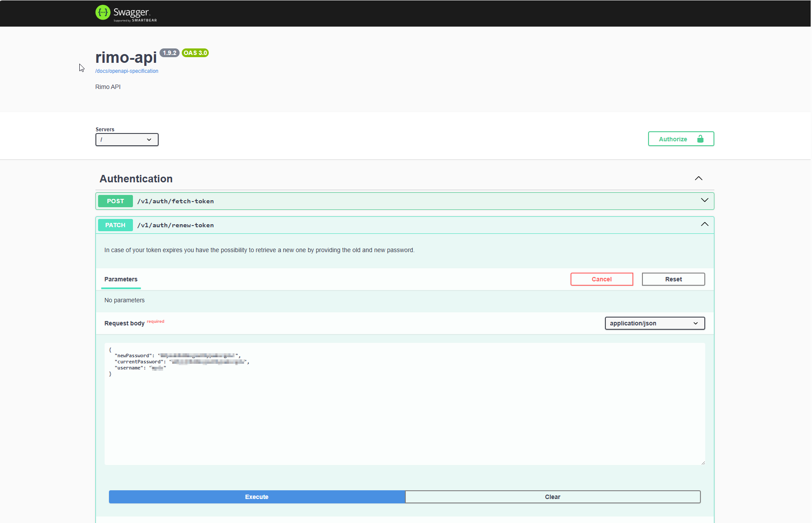Viewport: 812px width, 523px height.
Task: Click the /v1/auth/renew-token path text
Action: pyautogui.click(x=176, y=225)
